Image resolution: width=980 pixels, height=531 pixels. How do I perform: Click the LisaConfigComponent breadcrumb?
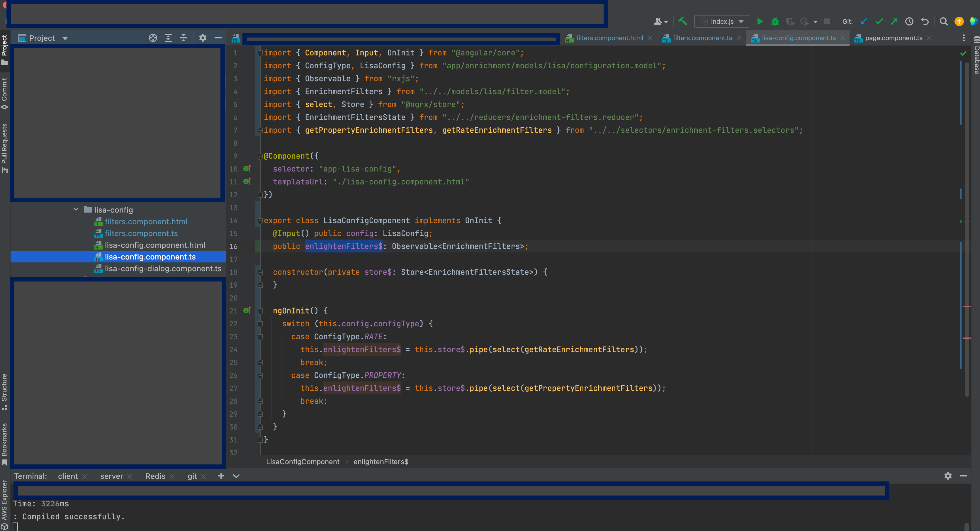pyautogui.click(x=303, y=462)
